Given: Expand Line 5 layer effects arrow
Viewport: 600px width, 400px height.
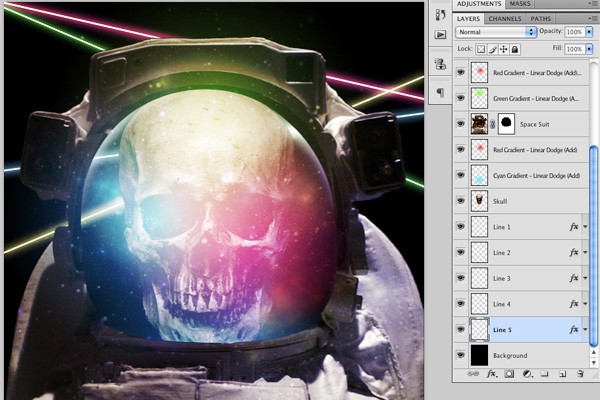Looking at the screenshot, I should [x=585, y=329].
